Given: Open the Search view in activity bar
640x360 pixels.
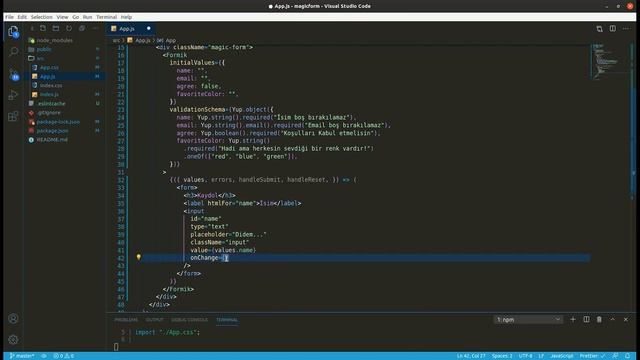Looking at the screenshot, I should click(13, 51).
